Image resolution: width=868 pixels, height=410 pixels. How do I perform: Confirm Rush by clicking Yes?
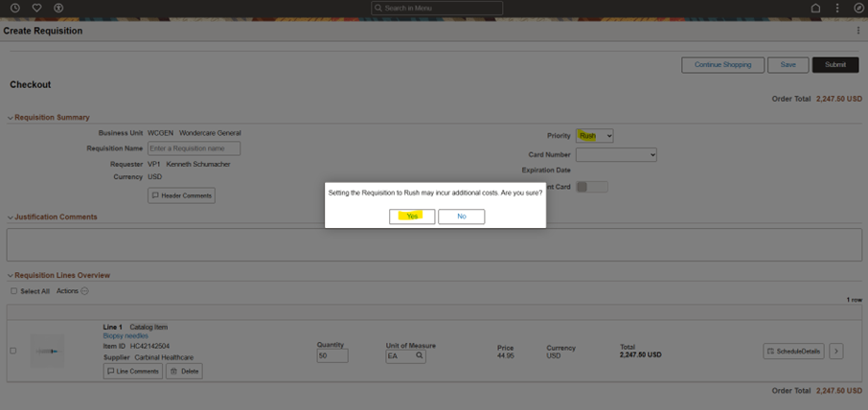(x=412, y=216)
